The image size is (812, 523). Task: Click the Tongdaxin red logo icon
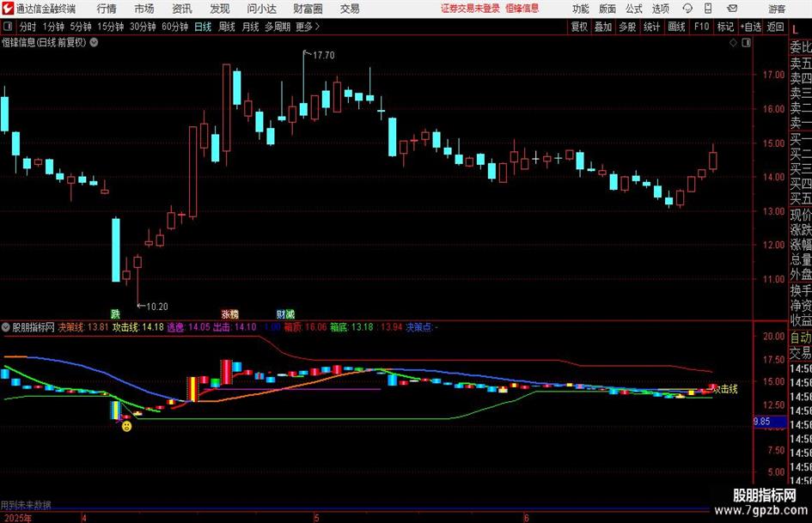click(x=8, y=9)
